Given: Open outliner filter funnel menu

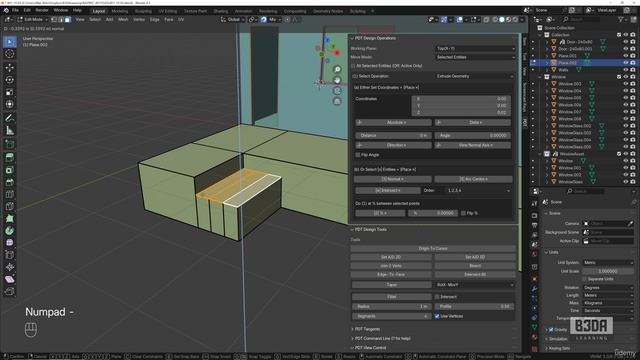Looking at the screenshot, I should (622, 19).
